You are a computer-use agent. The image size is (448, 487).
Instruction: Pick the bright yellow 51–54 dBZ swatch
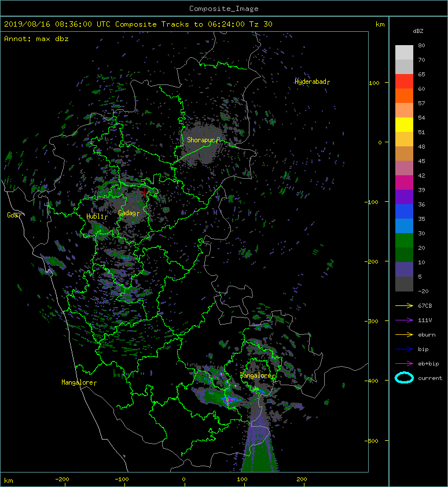pos(404,125)
